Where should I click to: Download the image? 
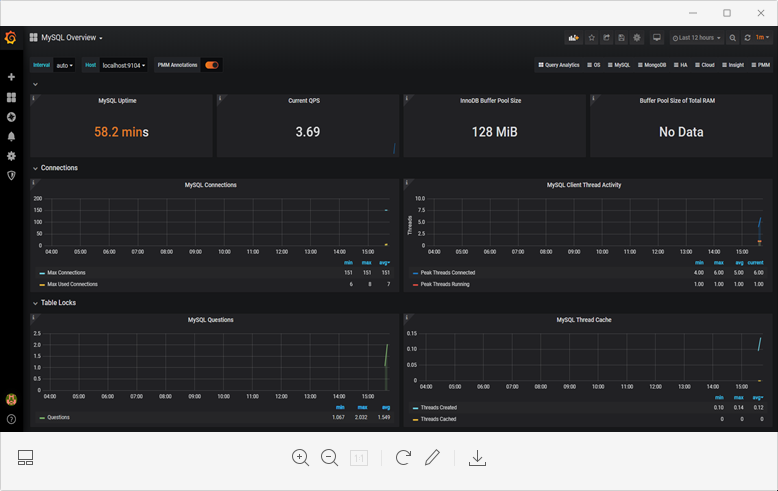477,458
